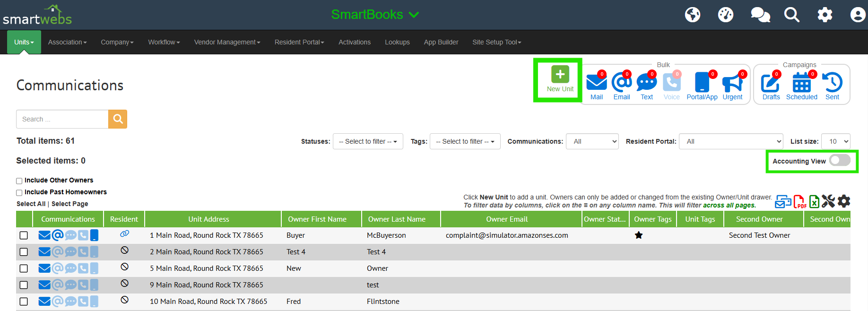The image size is (868, 311).
Task: Open the Association menu
Action: [x=67, y=42]
